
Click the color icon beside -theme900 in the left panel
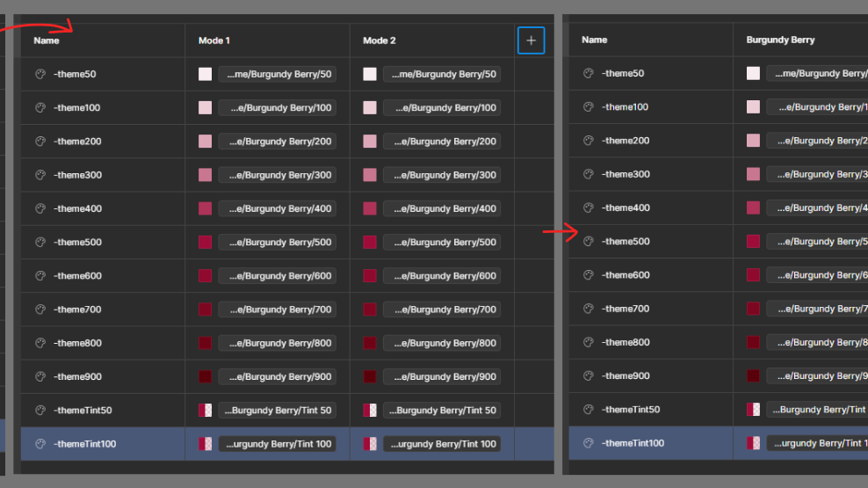click(40, 376)
